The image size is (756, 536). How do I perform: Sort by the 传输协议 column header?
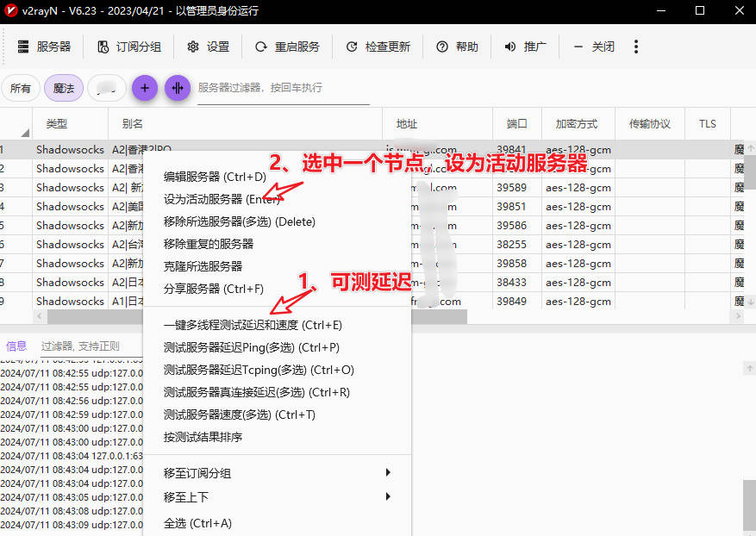coord(649,124)
